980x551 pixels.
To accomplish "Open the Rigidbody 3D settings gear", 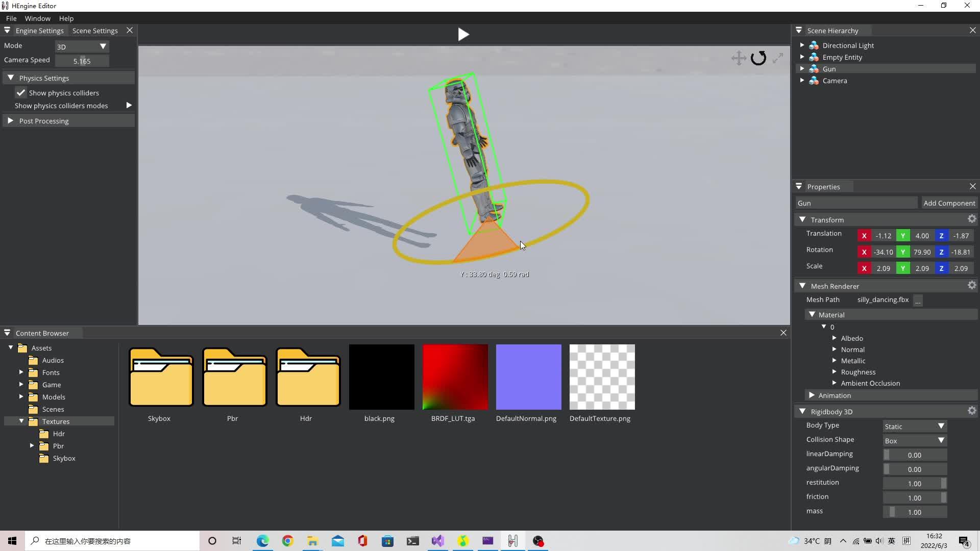I will [x=972, y=411].
